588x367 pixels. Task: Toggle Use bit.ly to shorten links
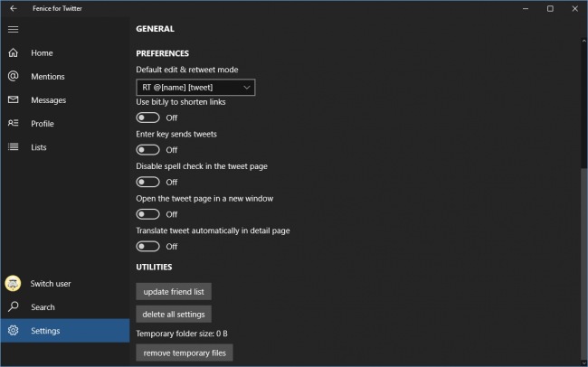(147, 118)
